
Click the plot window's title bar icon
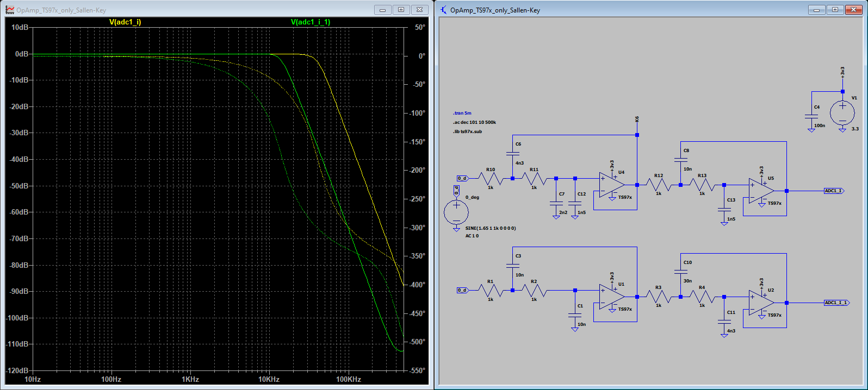10,10
